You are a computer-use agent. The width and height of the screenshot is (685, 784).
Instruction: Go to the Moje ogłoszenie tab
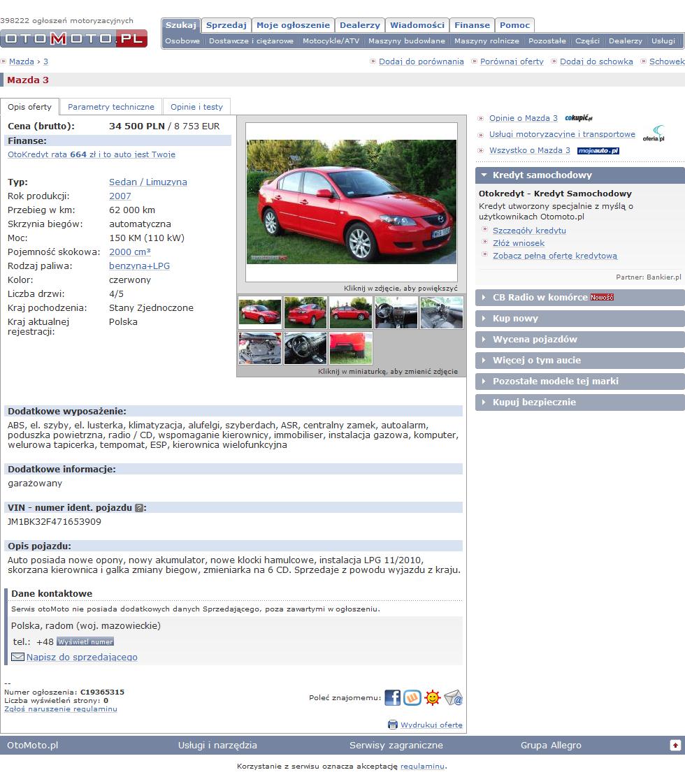(x=293, y=25)
